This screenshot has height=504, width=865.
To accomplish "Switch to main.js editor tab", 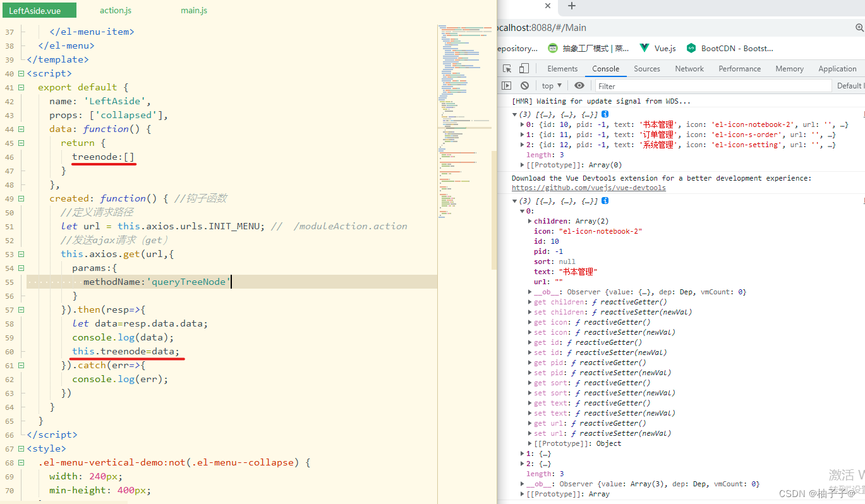I will pos(194,10).
